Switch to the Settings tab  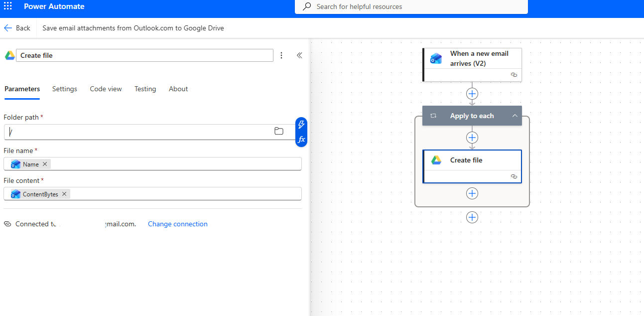click(x=65, y=89)
